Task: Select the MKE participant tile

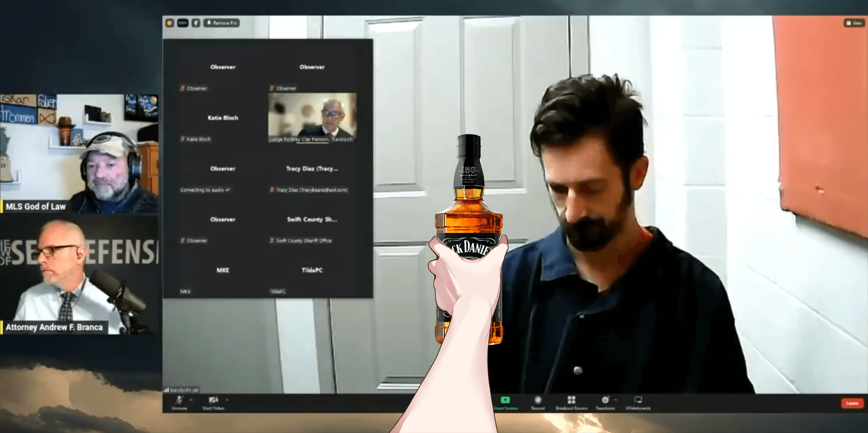Action: (223, 270)
